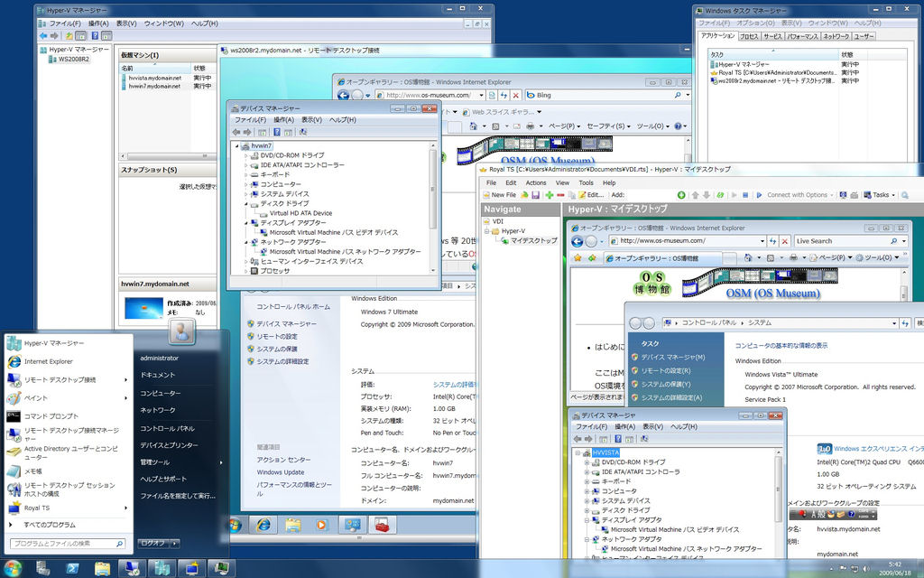Screen dimensions: 924x578
Task: Switch to ユーザー tab in Task Manager
Action: coord(864,36)
